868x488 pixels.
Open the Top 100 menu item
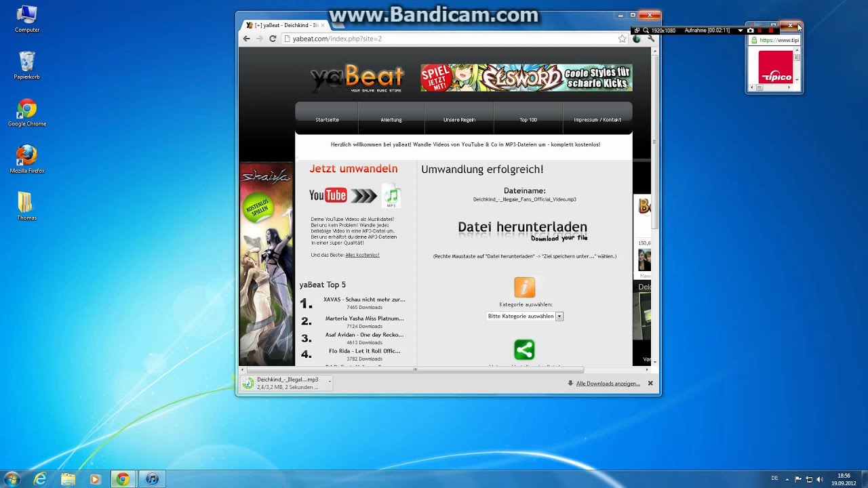528,120
